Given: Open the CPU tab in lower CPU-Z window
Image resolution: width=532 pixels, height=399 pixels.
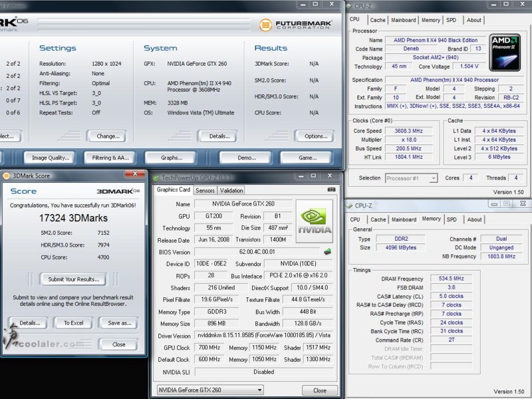Looking at the screenshot, I should (x=355, y=219).
